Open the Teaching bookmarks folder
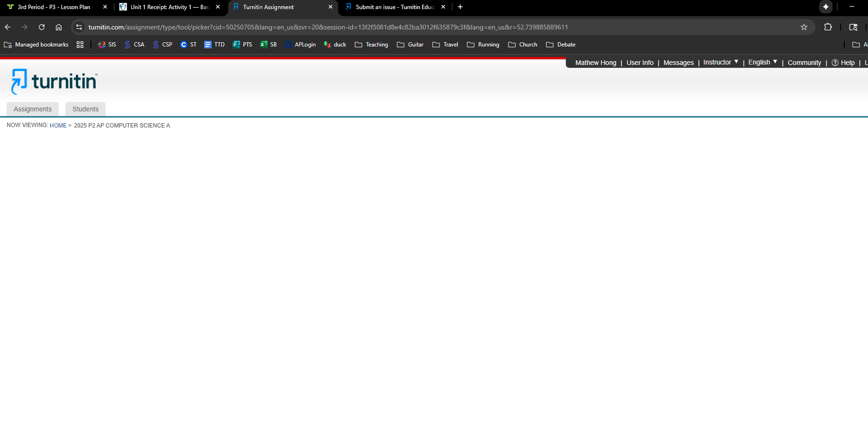868x433 pixels. 371,44
